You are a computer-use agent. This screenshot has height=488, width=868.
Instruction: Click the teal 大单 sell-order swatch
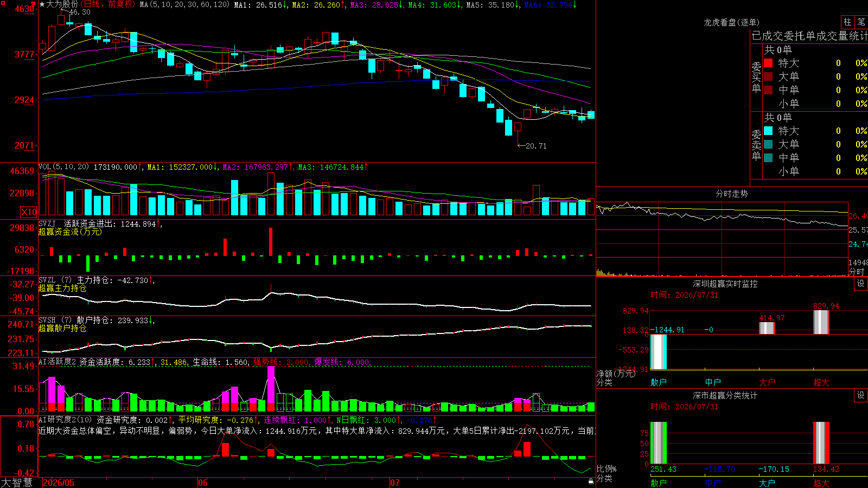pos(768,144)
